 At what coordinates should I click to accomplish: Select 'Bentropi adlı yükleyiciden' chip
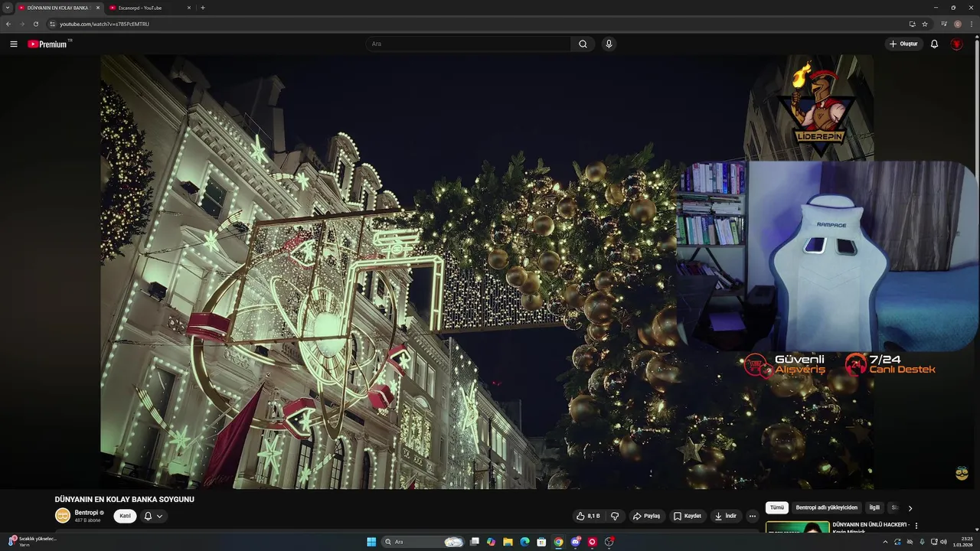coord(827,507)
